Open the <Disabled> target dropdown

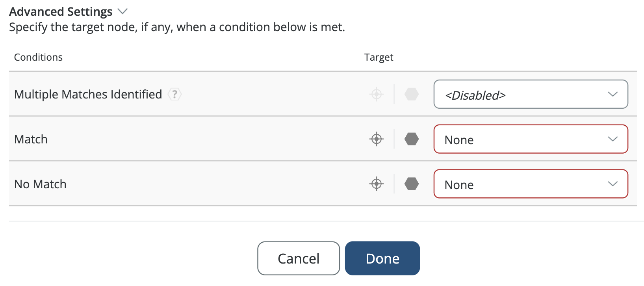531,95
